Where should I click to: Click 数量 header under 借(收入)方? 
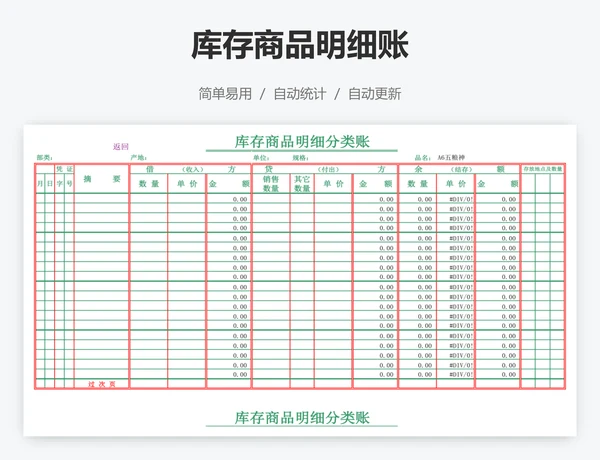click(x=149, y=184)
